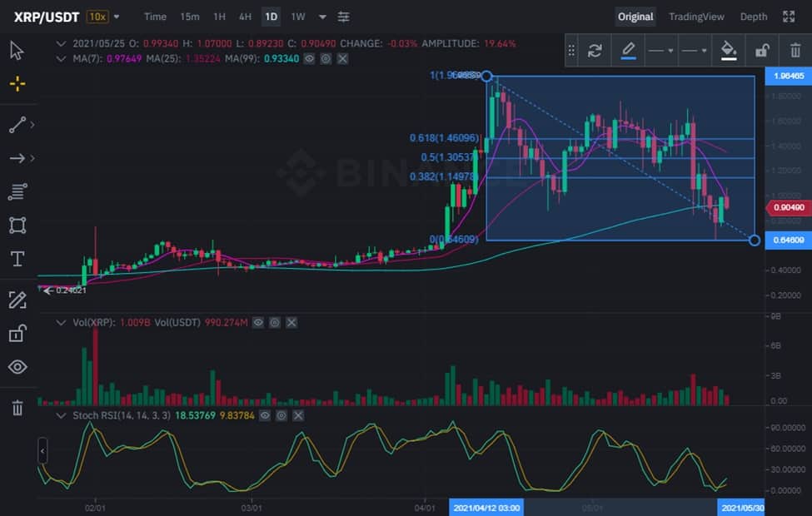812x516 pixels.
Task: Open the 10x leverage dropdown arrow
Action: [x=117, y=17]
